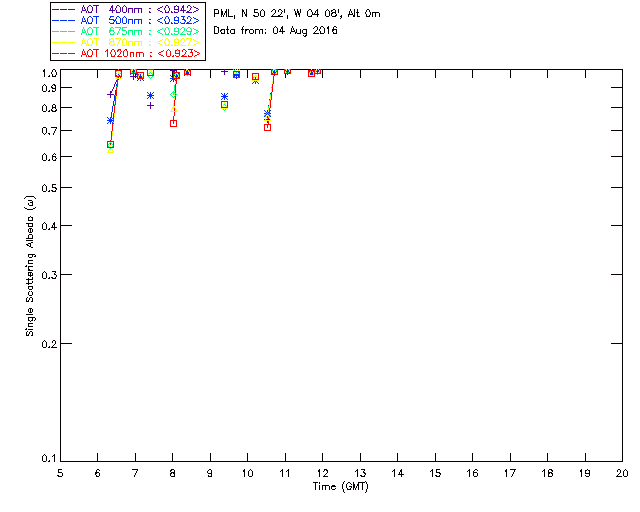This screenshot has height=512, width=640.
Task: Click the Time (GMT) x-axis label
Action: [340, 487]
